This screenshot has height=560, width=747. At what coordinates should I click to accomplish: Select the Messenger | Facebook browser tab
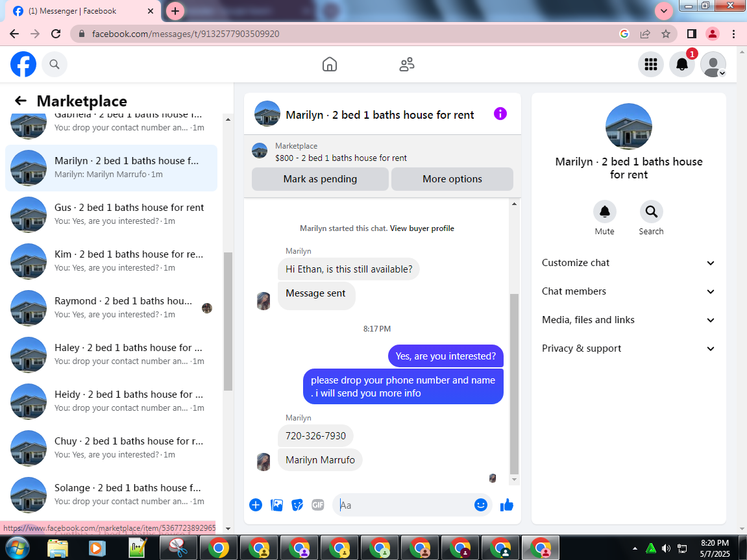pyautogui.click(x=83, y=11)
